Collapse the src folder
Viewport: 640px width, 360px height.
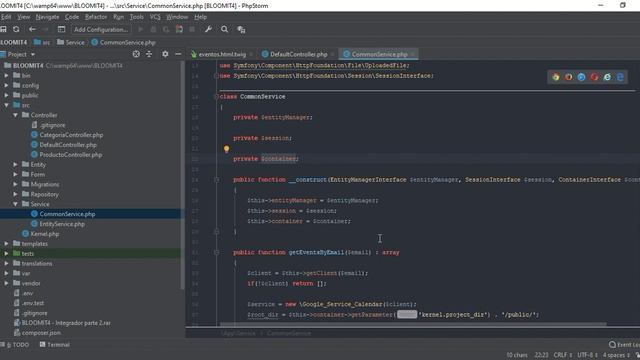click(7, 105)
